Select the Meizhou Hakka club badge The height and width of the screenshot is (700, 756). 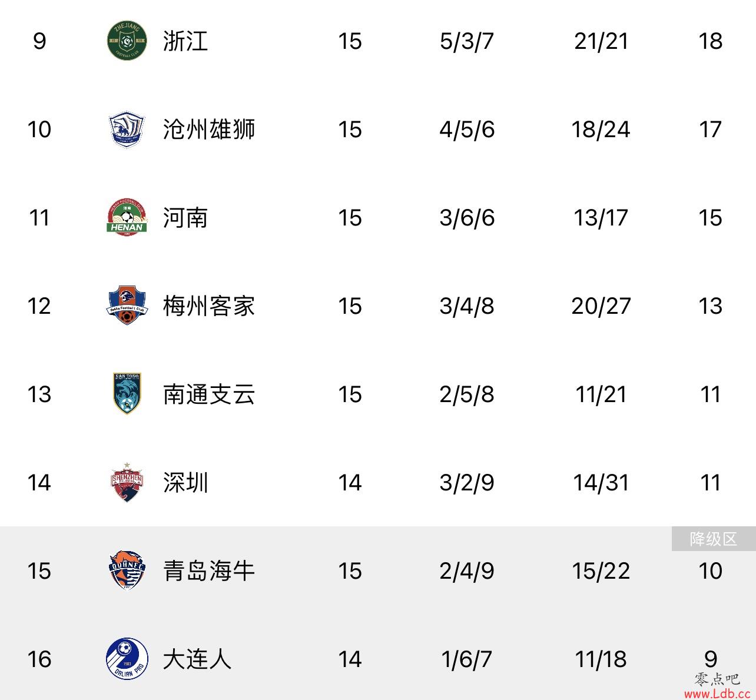click(127, 306)
